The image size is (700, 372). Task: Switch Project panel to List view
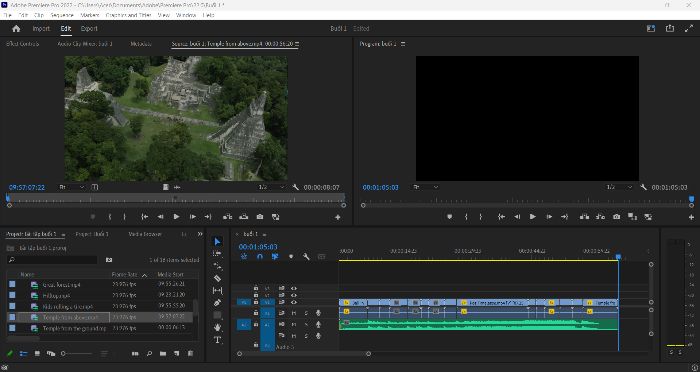24,353
